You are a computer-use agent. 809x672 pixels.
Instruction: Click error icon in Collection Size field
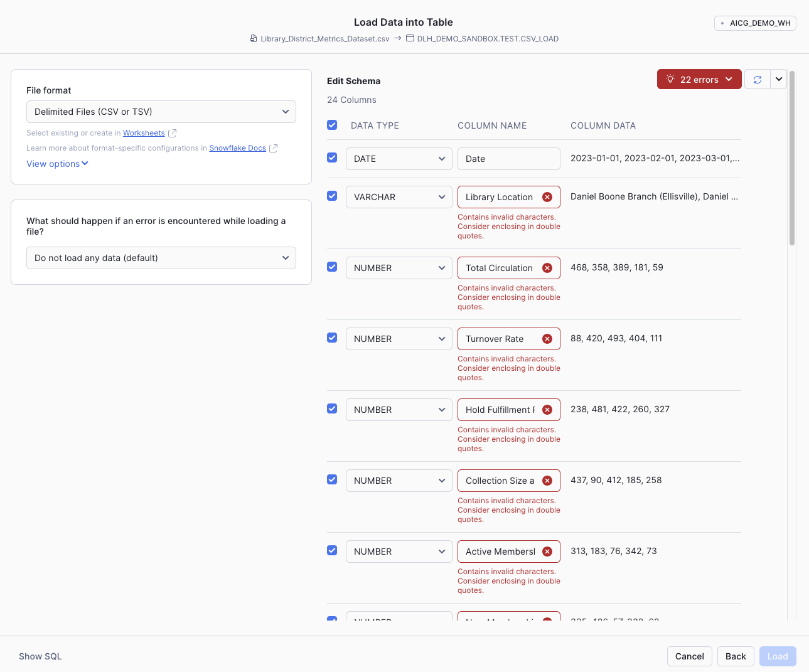[547, 481]
